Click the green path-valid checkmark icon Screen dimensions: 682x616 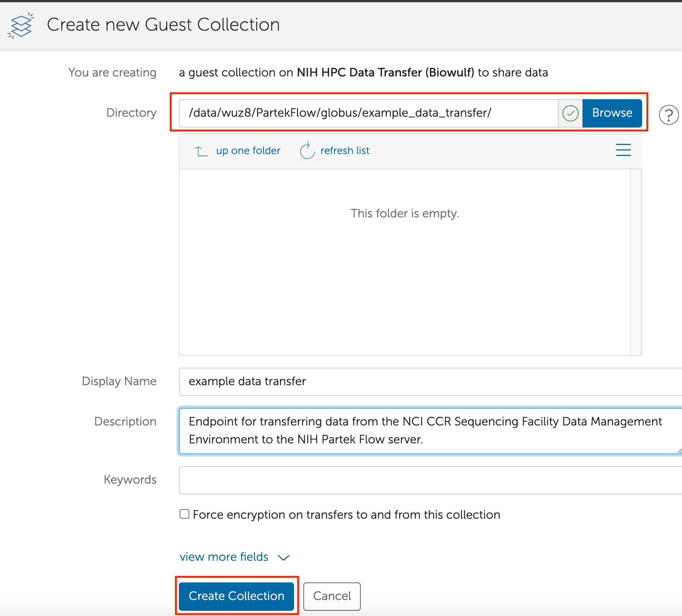point(570,113)
